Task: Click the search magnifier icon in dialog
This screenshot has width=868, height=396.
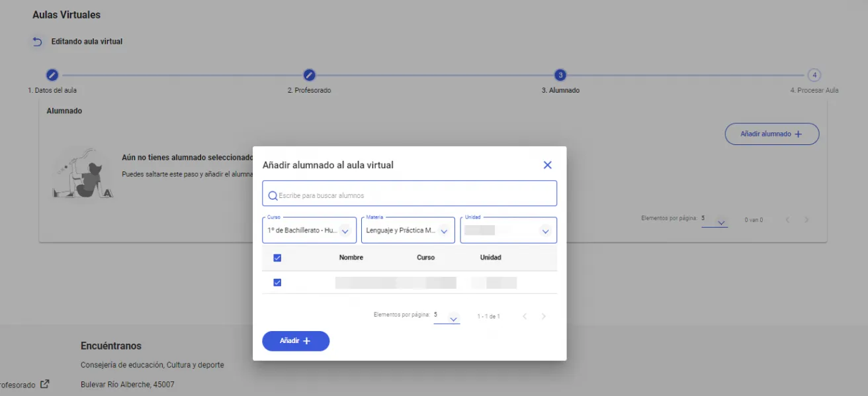Action: coord(273,196)
